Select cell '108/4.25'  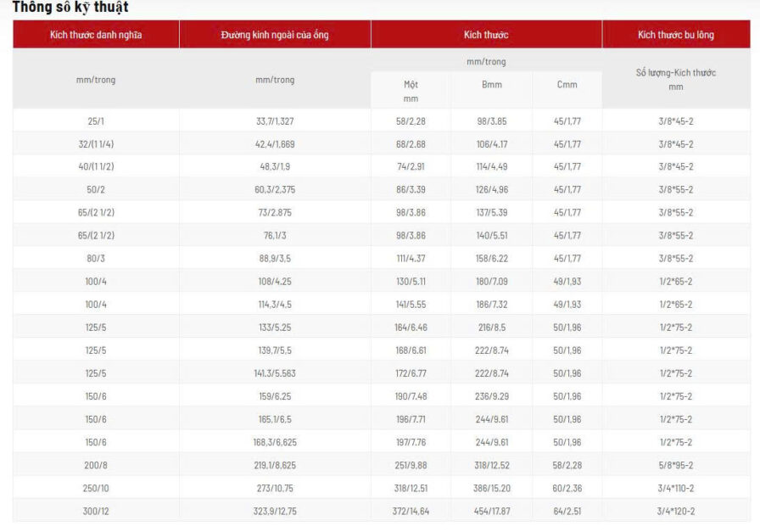click(275, 282)
